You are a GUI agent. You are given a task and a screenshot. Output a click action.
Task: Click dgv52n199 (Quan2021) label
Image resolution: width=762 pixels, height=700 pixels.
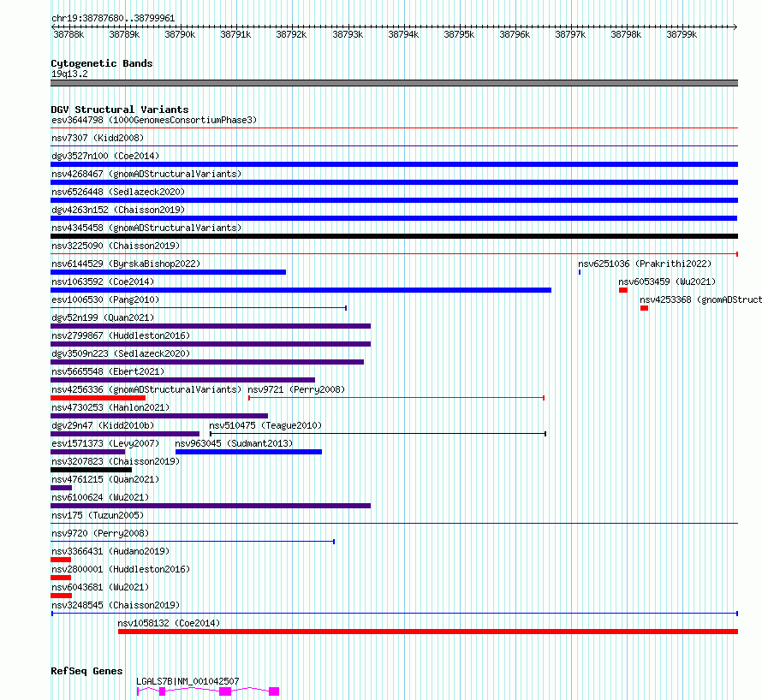[x=103, y=317]
